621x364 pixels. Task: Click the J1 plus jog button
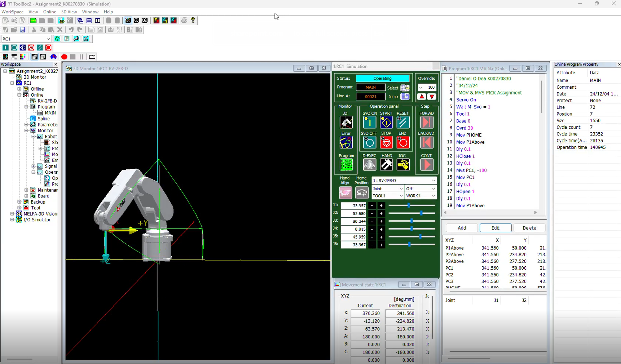pos(381,205)
